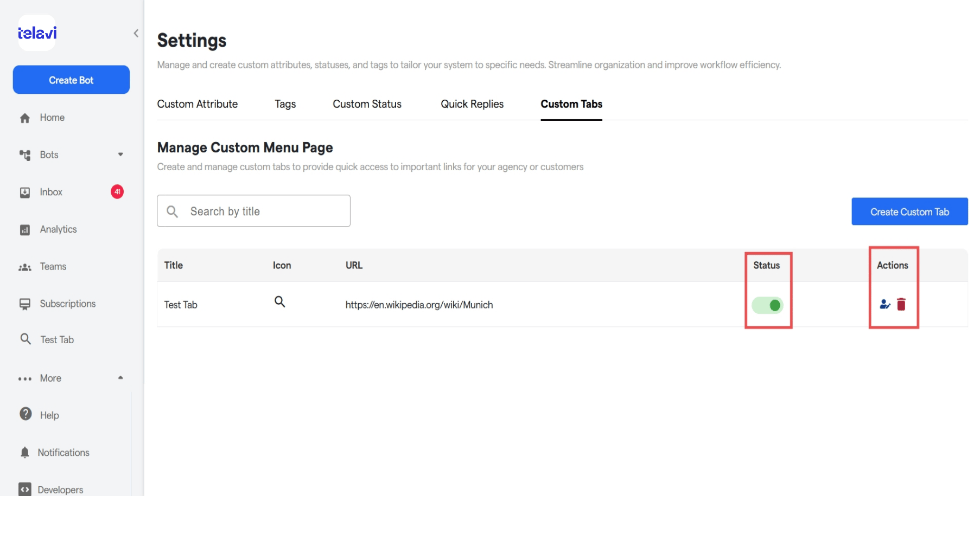Click the Teams icon
980x553 pixels.
click(25, 267)
